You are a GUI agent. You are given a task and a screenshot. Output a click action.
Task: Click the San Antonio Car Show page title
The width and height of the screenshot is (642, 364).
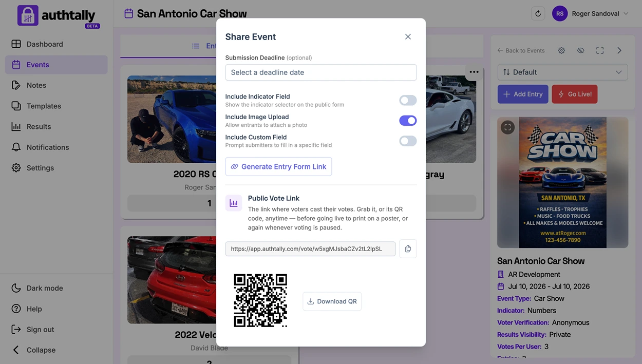[192, 13]
